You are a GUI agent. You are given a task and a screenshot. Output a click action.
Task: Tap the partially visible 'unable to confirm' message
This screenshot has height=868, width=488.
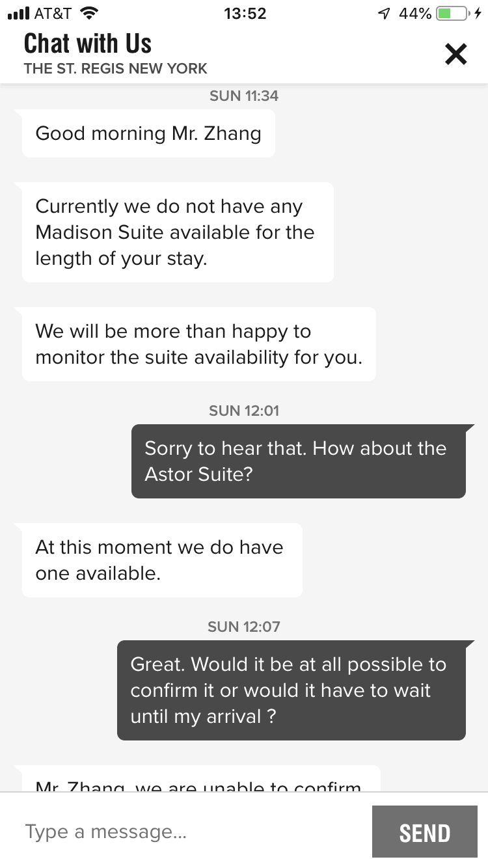click(x=200, y=781)
